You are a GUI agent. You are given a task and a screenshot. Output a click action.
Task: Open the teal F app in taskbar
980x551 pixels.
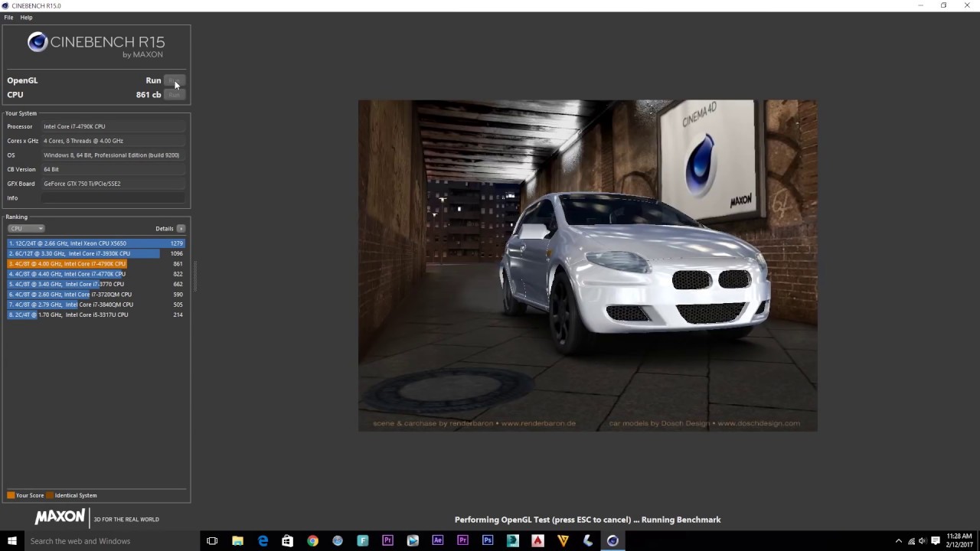pyautogui.click(x=362, y=541)
